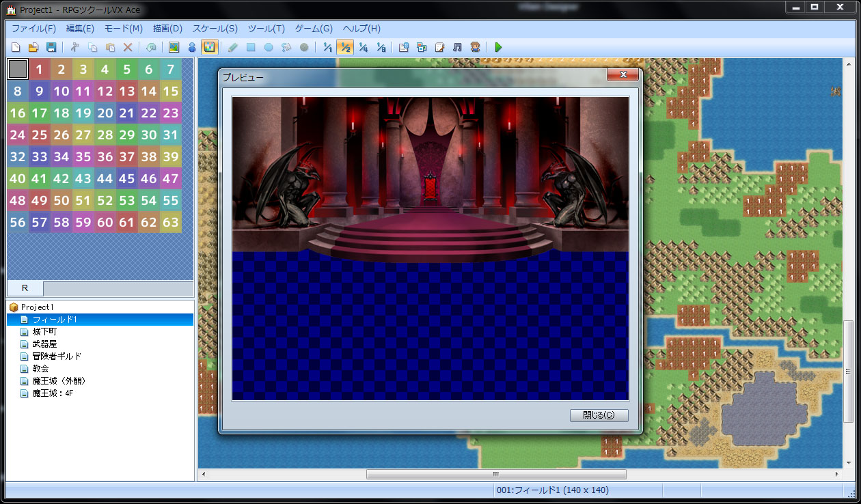Image resolution: width=861 pixels, height=504 pixels.
Task: Save project with the floppy disk icon
Action: (x=51, y=48)
